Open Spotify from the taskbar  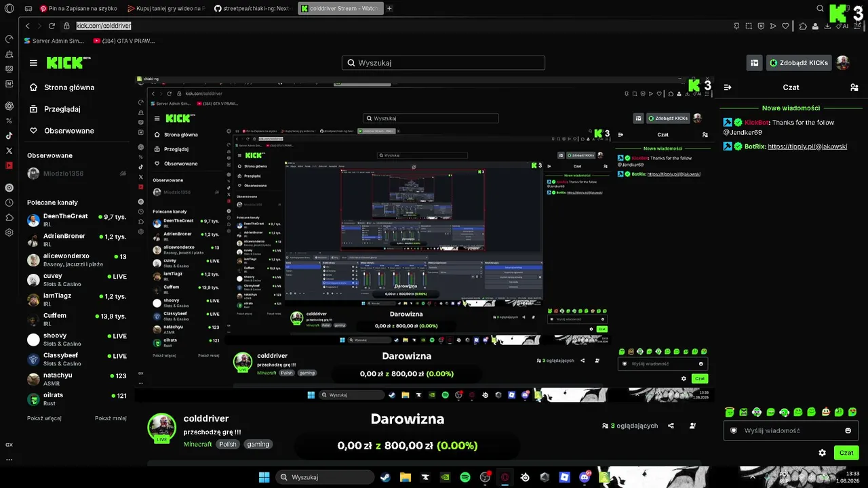click(x=465, y=477)
